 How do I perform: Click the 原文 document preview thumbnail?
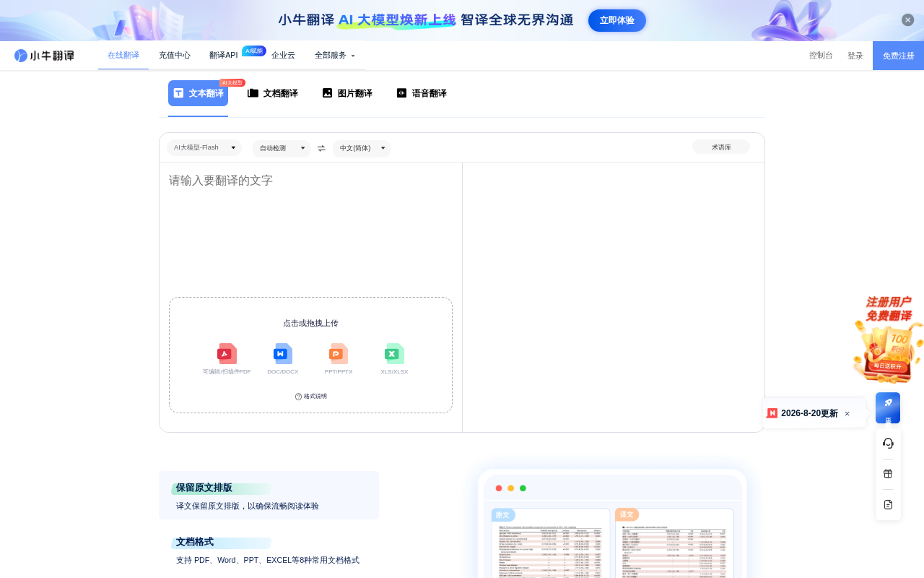pyautogui.click(x=551, y=542)
